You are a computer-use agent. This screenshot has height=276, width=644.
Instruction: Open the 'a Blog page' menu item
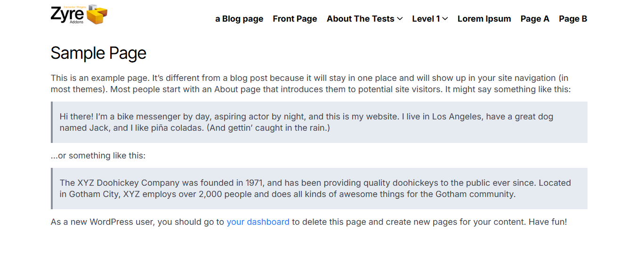coord(239,19)
